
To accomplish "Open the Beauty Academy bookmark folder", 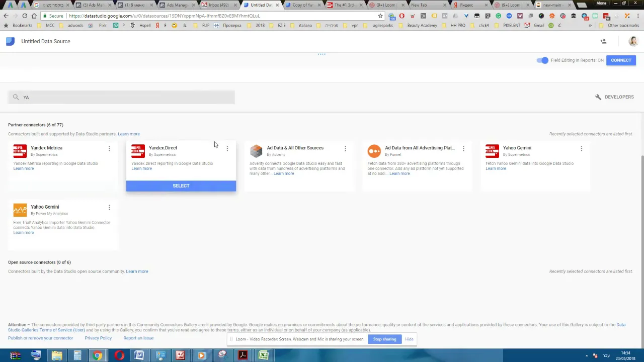I will (419, 26).
